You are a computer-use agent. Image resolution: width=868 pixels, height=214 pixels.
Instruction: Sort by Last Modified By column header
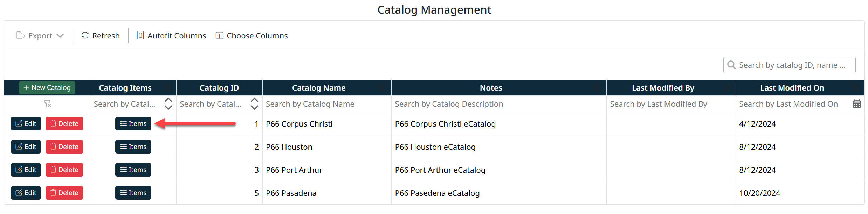point(663,88)
